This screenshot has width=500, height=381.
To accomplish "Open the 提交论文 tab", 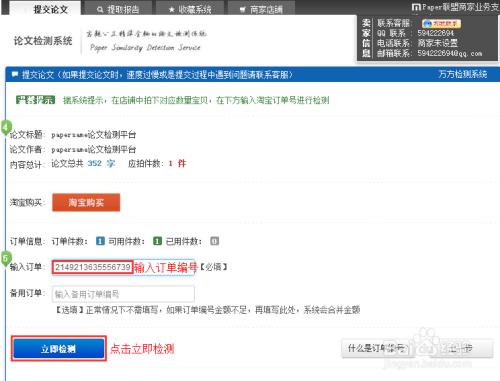I will click(x=45, y=8).
